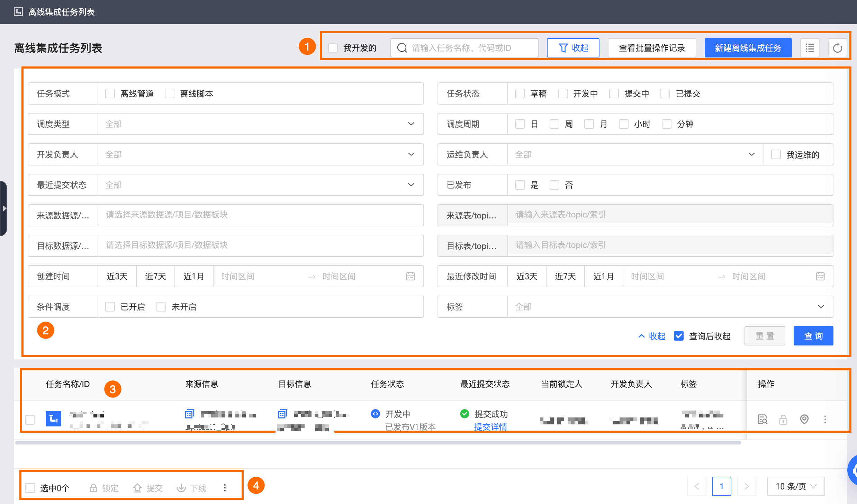Image resolution: width=857 pixels, height=504 pixels.
Task: Open more batch actions dots in bottom bar
Action: [225, 488]
